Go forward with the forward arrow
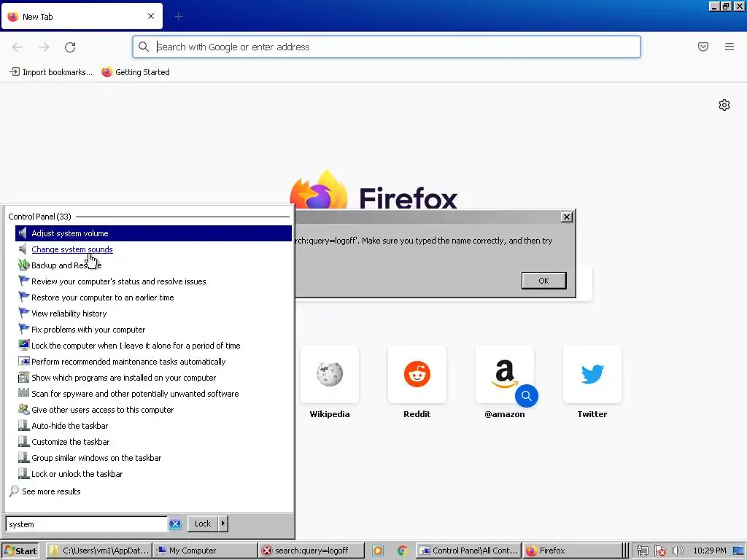The width and height of the screenshot is (747, 560). pos(44,47)
